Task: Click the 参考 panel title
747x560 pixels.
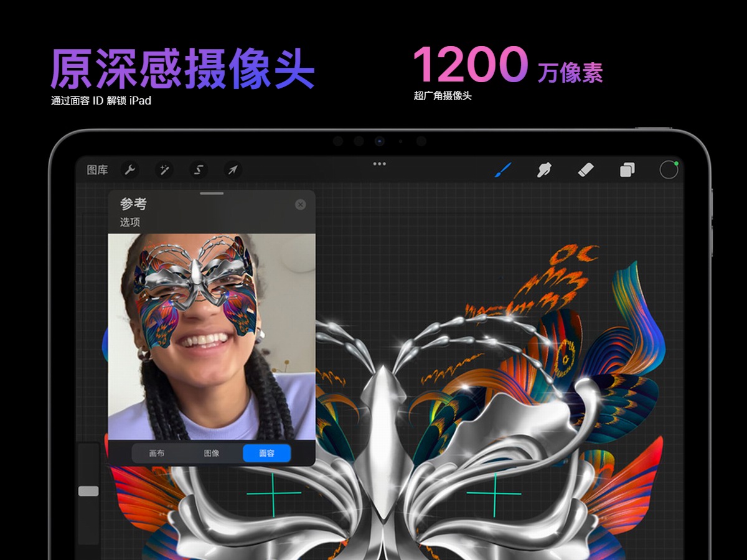Action: click(133, 204)
